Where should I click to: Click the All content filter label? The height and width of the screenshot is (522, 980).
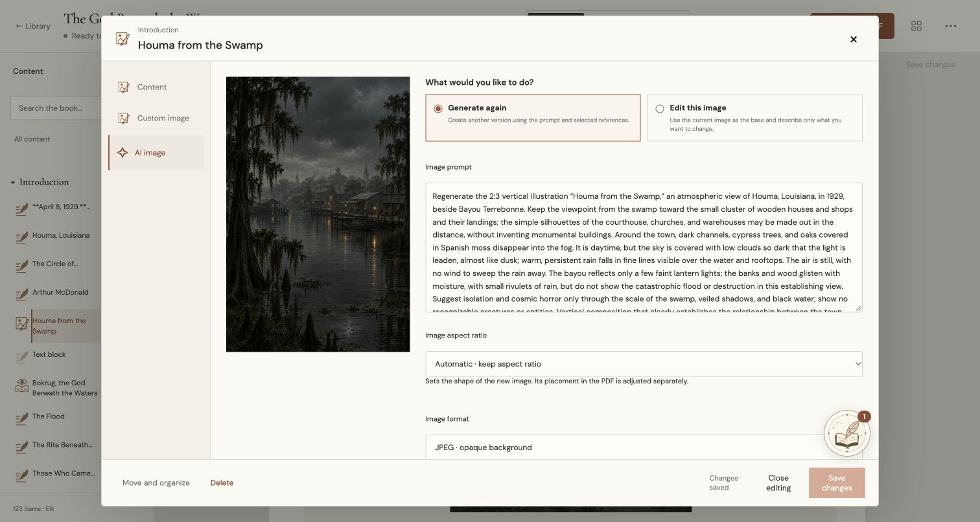click(32, 139)
